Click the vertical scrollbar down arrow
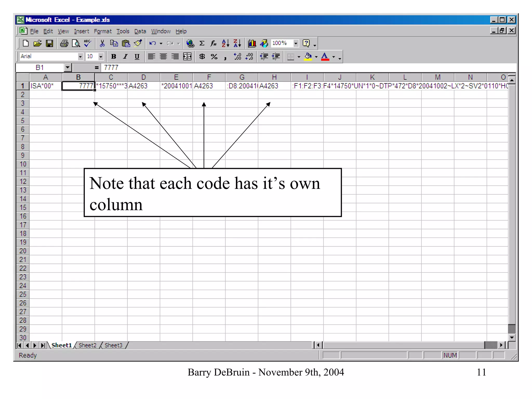The image size is (532, 399). pos(512,337)
